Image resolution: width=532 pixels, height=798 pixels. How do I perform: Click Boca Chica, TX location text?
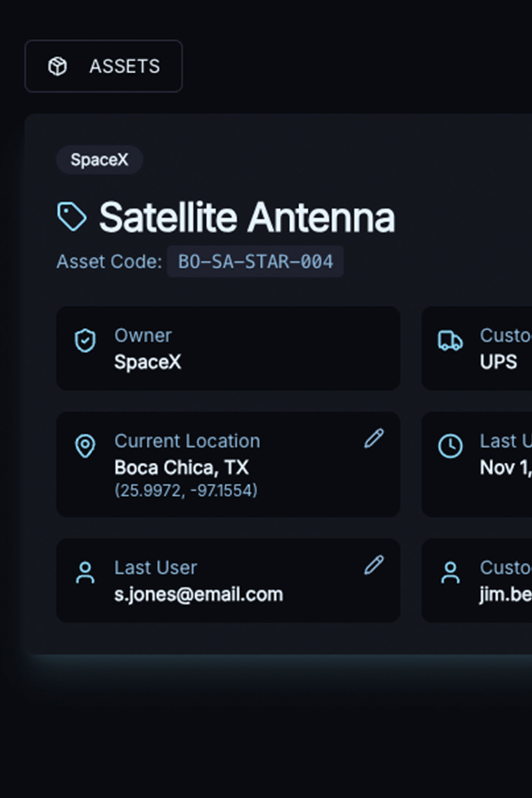[x=182, y=467]
